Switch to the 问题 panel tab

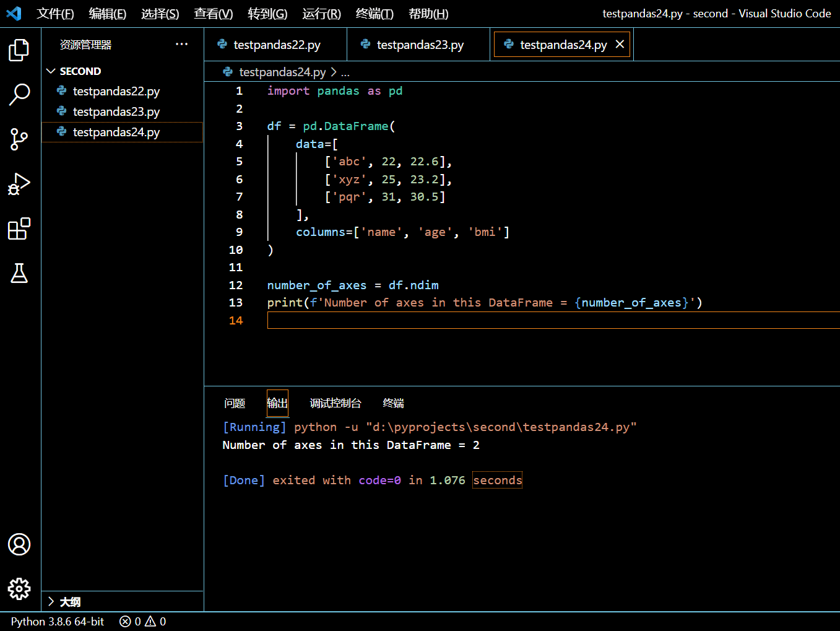pyautogui.click(x=235, y=403)
